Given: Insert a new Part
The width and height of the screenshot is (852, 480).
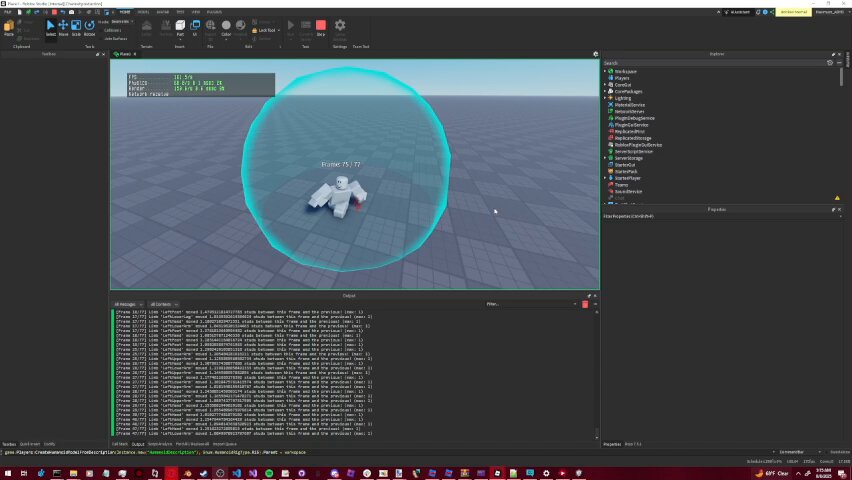Looking at the screenshot, I should pyautogui.click(x=180, y=28).
